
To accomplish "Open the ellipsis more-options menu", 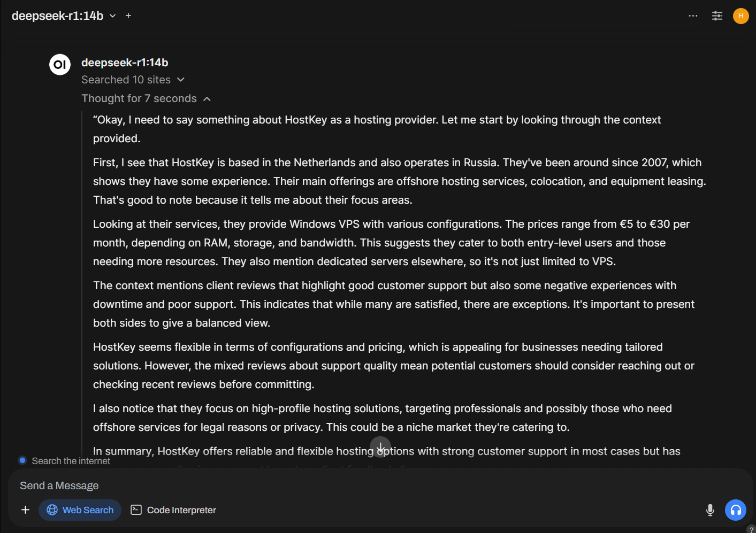I will pos(693,16).
